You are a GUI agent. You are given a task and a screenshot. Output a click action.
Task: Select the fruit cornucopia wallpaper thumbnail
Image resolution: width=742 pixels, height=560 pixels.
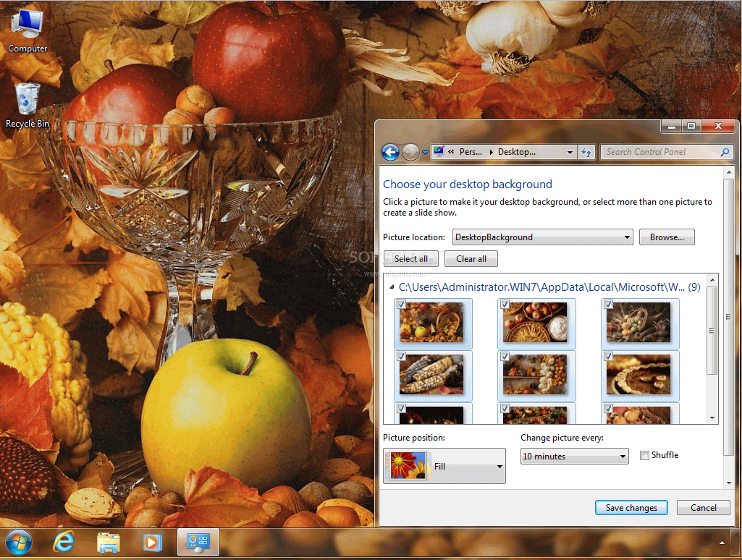pos(433,323)
